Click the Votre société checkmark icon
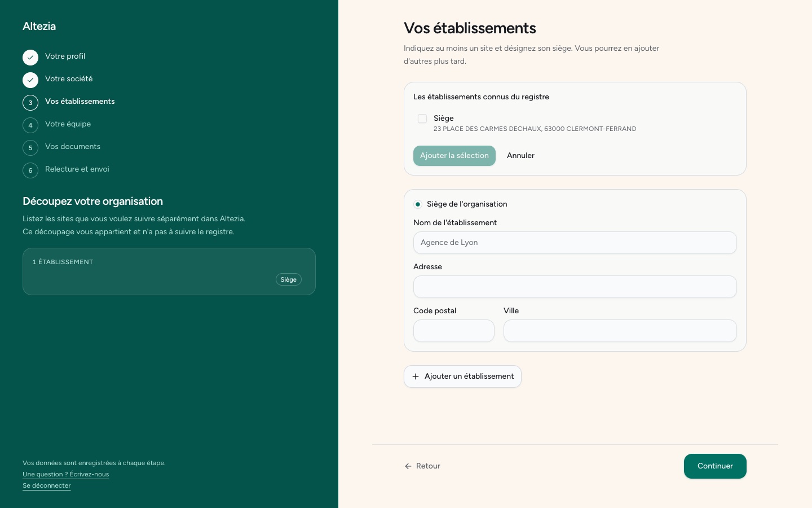Viewport: 812px width, 508px height. pyautogui.click(x=30, y=80)
